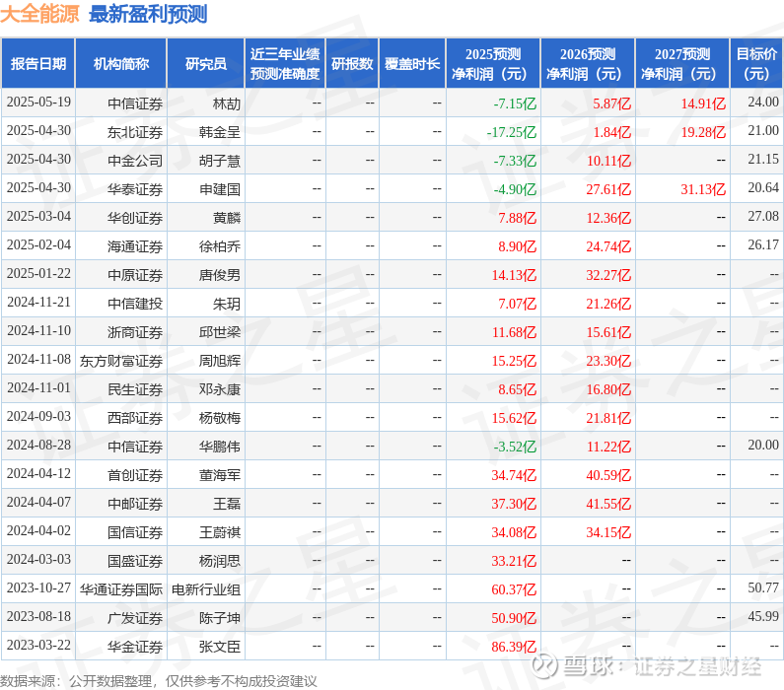Click the 27.61亿 forecast value
The image size is (784, 690).
[608, 189]
